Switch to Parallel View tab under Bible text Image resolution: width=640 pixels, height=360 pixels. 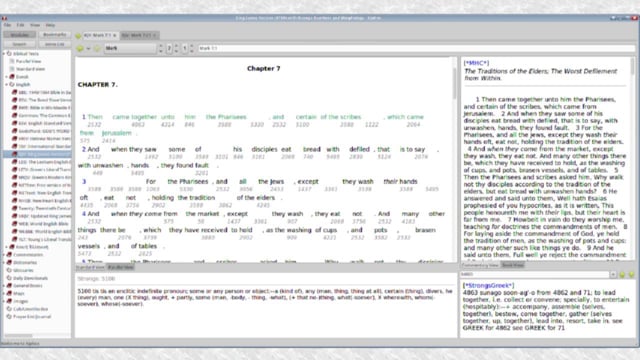(121, 267)
